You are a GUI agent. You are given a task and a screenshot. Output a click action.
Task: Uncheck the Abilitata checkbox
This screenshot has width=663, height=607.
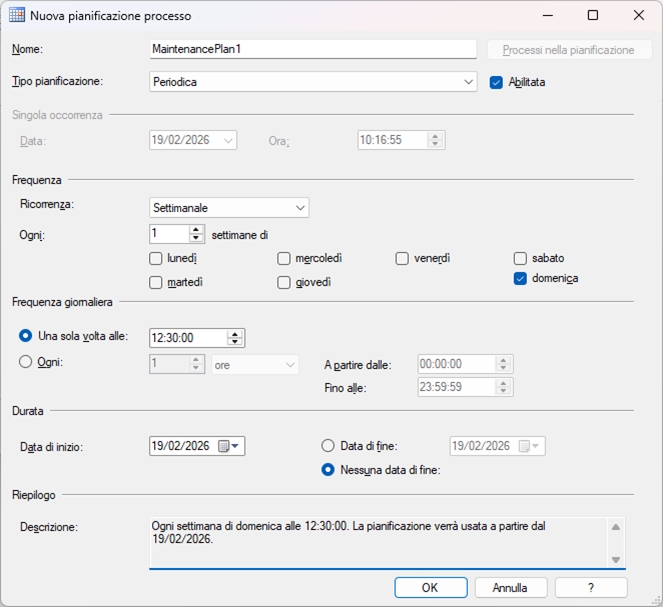point(496,82)
